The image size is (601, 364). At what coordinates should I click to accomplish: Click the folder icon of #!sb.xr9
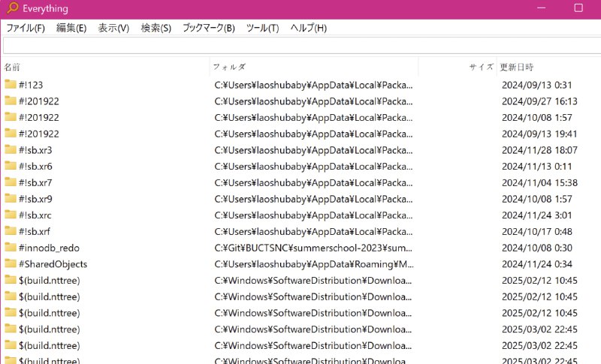(11, 198)
